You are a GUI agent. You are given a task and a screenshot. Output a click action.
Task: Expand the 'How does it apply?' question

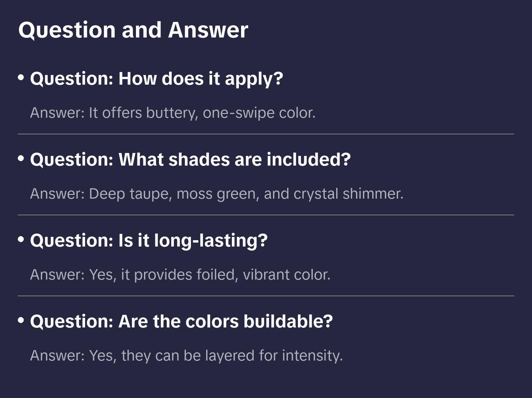(x=156, y=79)
